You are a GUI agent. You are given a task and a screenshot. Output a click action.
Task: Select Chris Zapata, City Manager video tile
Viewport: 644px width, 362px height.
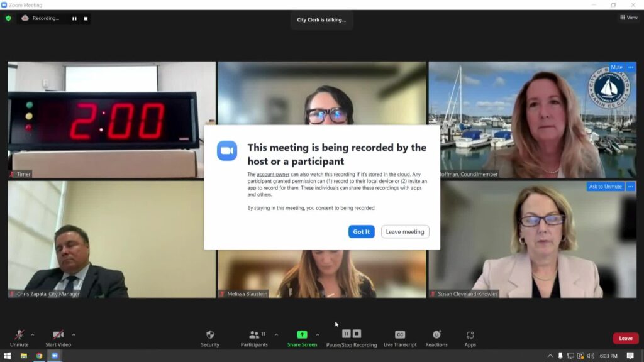tap(111, 239)
